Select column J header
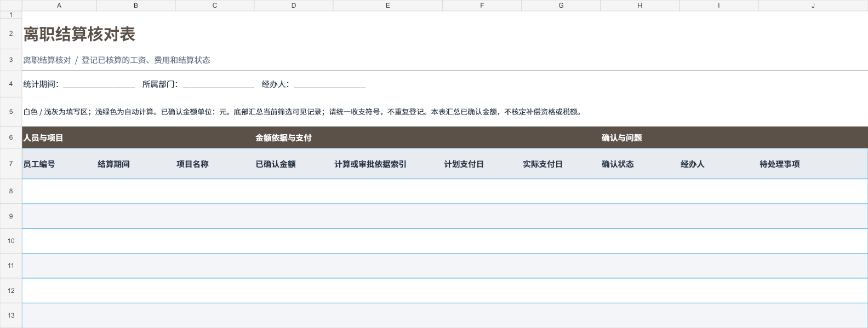This screenshot has width=868, height=328. point(813,5)
